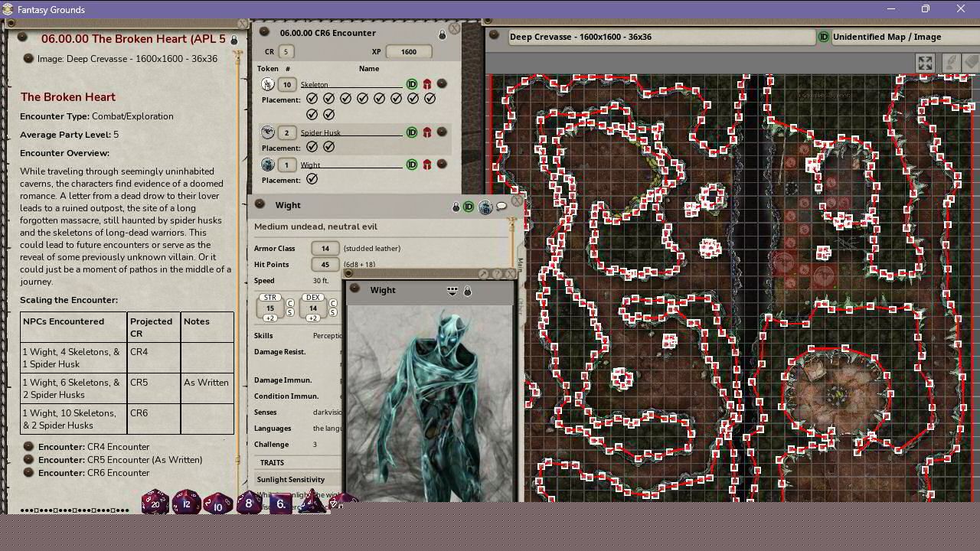Image resolution: width=980 pixels, height=551 pixels.
Task: Open the Skeleton token icon in encounter
Action: (267, 84)
